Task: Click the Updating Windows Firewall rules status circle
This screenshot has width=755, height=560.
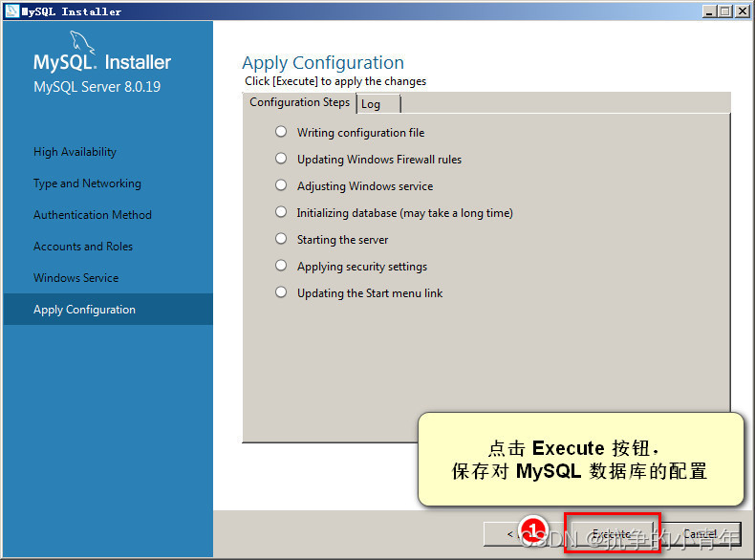Action: tap(281, 159)
